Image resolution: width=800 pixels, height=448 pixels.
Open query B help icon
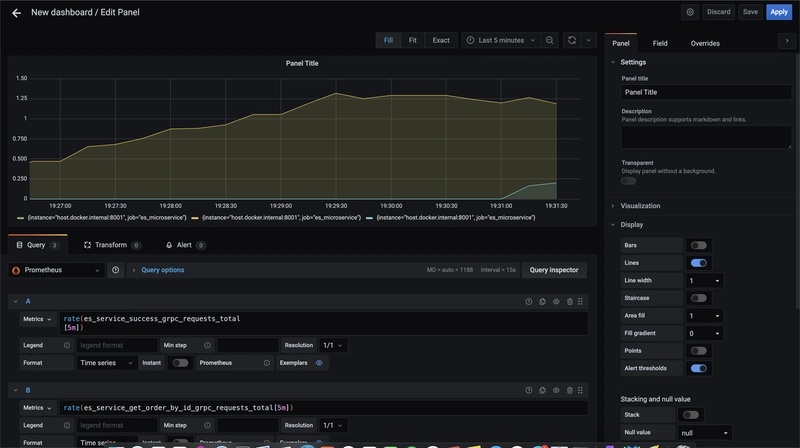[x=529, y=390]
